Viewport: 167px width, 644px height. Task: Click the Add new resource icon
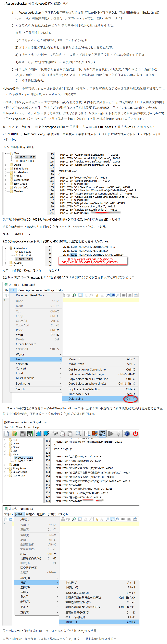pos(87,434)
